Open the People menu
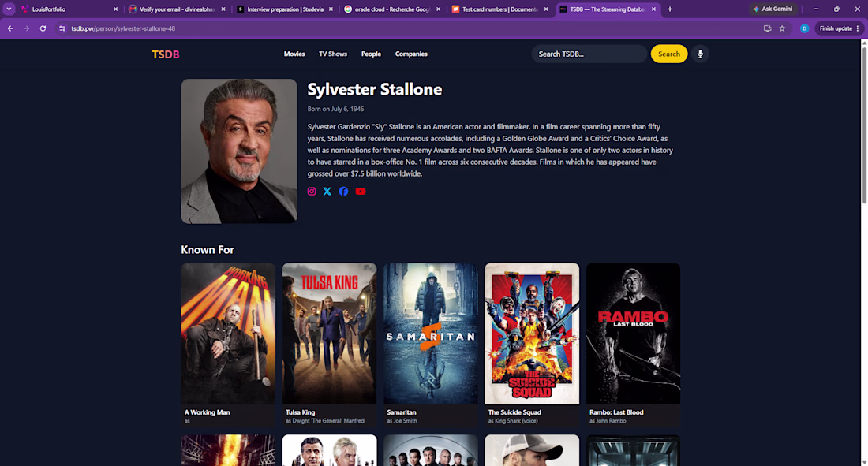This screenshot has width=868, height=466. [x=371, y=54]
